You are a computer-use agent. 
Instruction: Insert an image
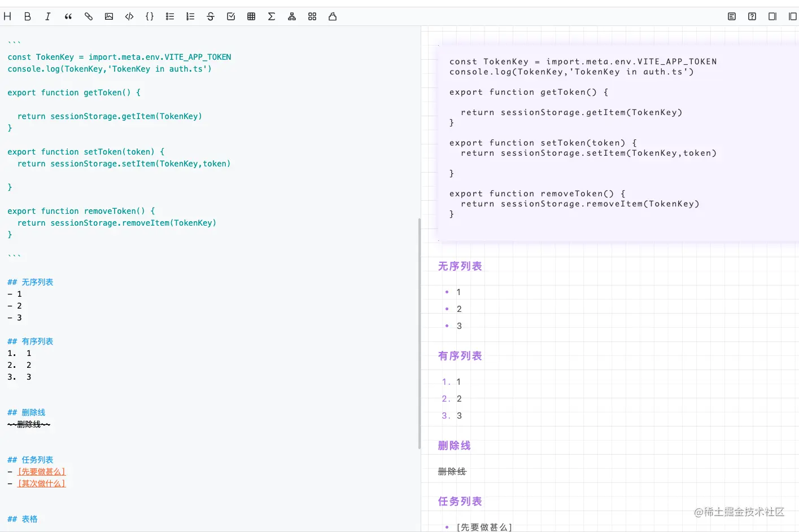pos(109,16)
